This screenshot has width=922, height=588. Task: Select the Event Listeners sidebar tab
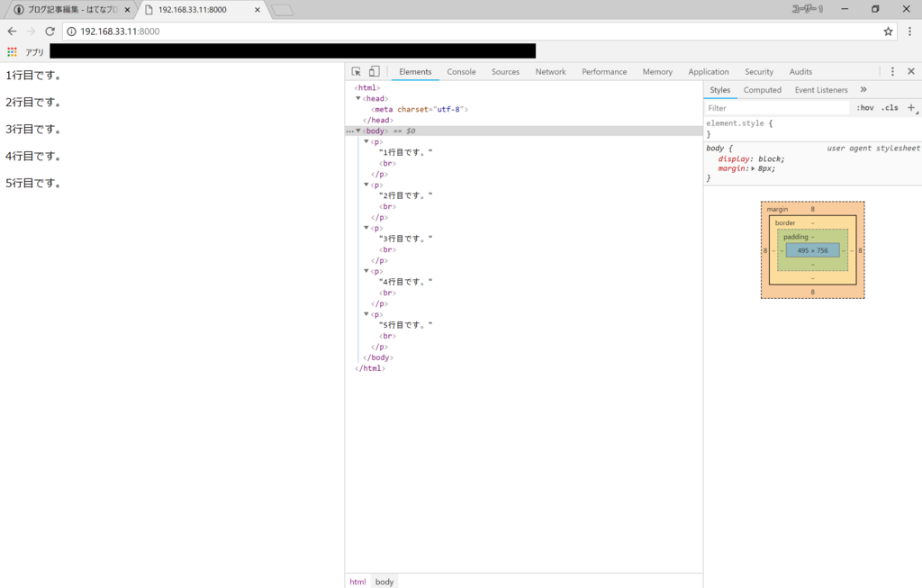821,90
